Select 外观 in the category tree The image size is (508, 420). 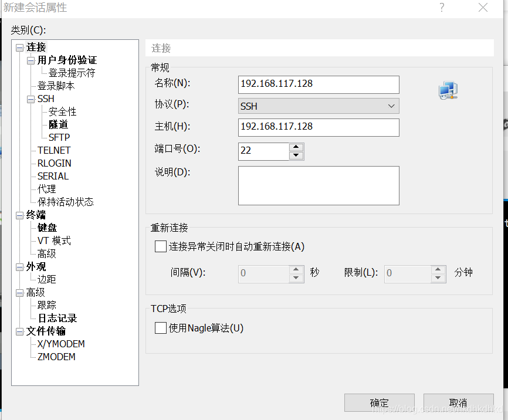click(x=36, y=267)
